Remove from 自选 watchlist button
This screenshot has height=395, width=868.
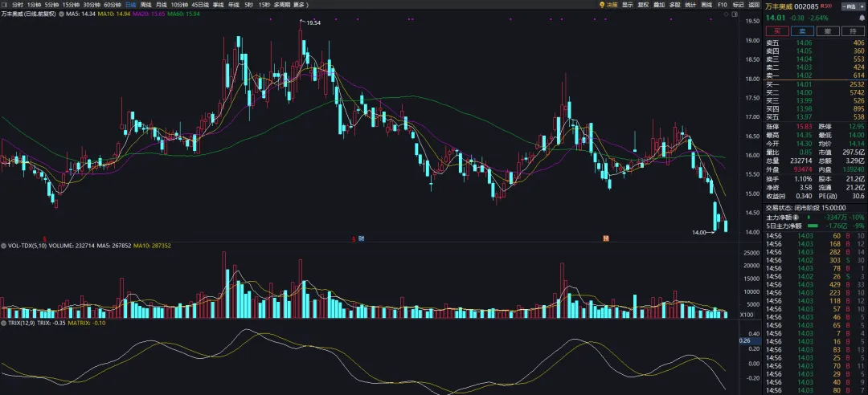(x=849, y=6)
